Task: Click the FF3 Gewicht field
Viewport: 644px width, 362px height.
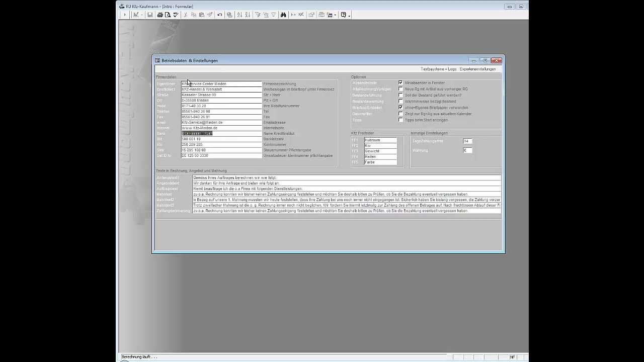Action: click(x=380, y=151)
